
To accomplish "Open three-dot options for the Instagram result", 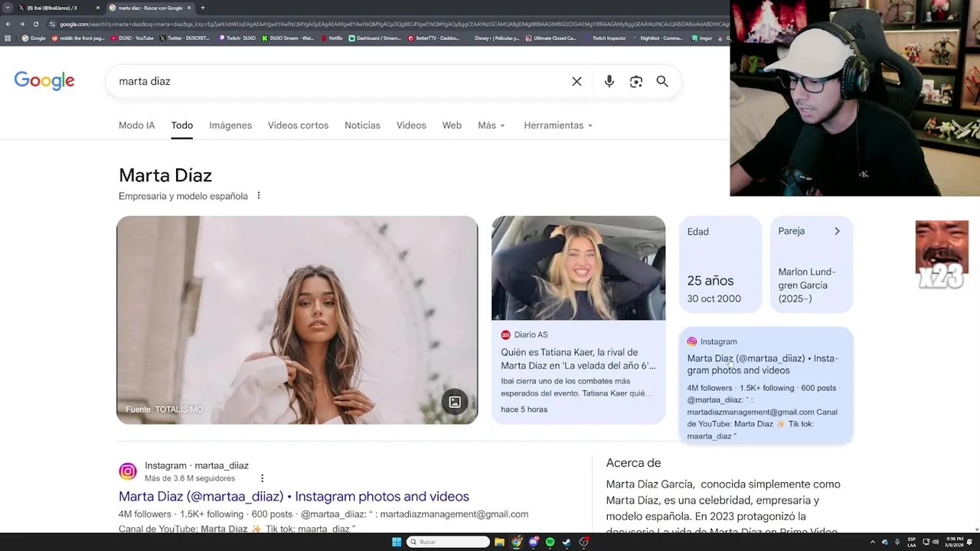I will (263, 478).
